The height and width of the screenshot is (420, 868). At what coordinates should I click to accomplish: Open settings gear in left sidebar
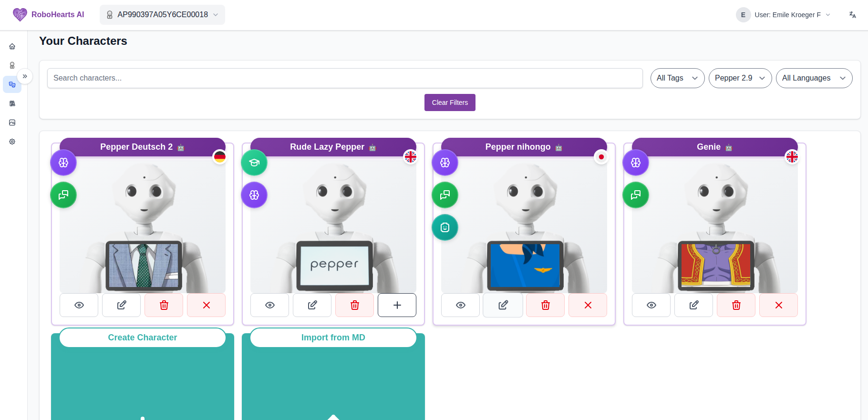tap(12, 142)
